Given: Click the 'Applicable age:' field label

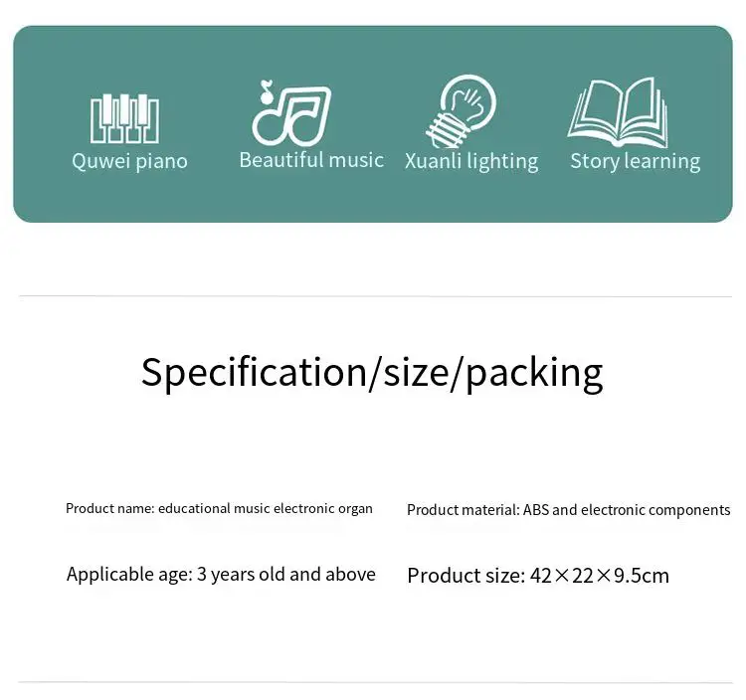Looking at the screenshot, I should (129, 574).
